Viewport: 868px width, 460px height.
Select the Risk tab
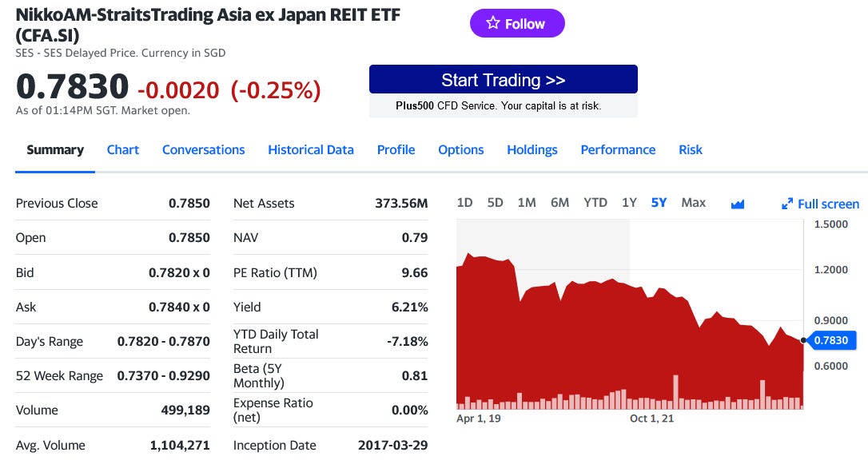pos(690,149)
